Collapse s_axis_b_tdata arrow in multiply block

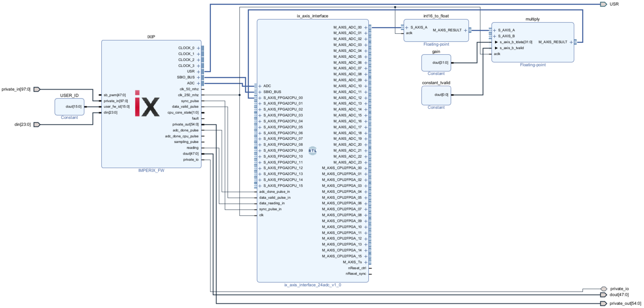pyautogui.click(x=496, y=42)
